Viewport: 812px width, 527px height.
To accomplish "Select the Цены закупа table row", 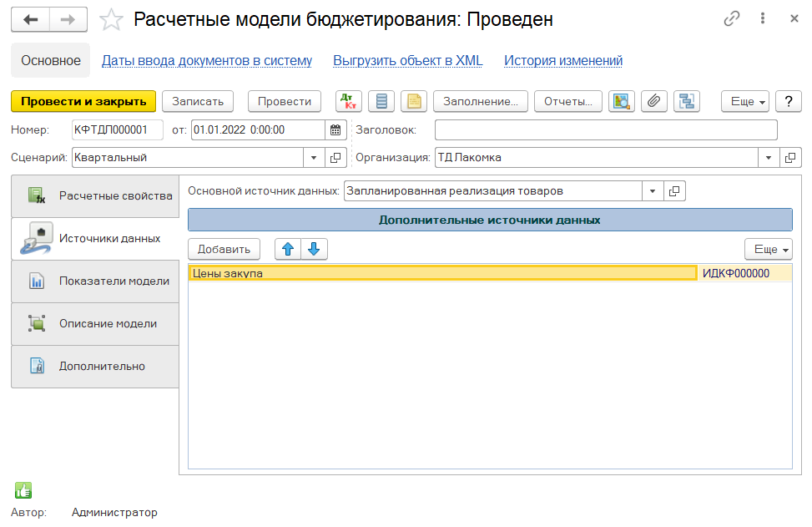I will tap(442, 273).
